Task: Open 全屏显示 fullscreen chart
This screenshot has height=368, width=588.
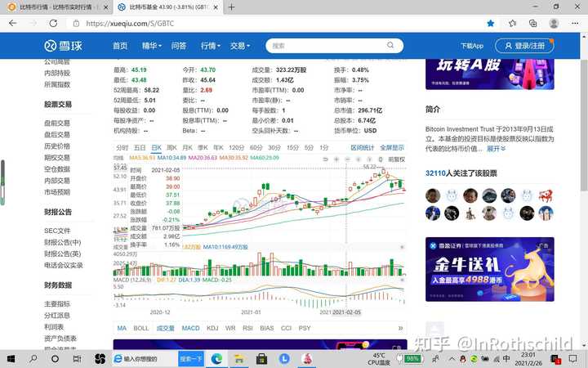Action: (x=392, y=147)
